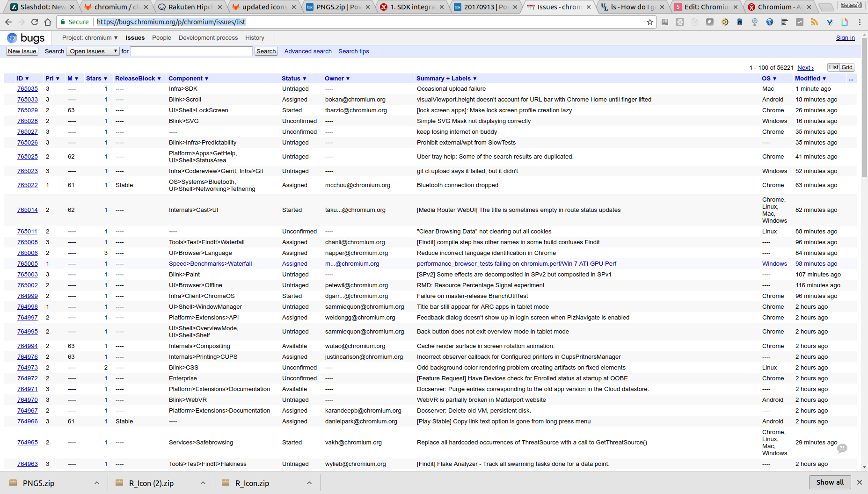Screen dimensions: 868x494
Task: Open the JetBrains JB extension
Action: pos(665,22)
